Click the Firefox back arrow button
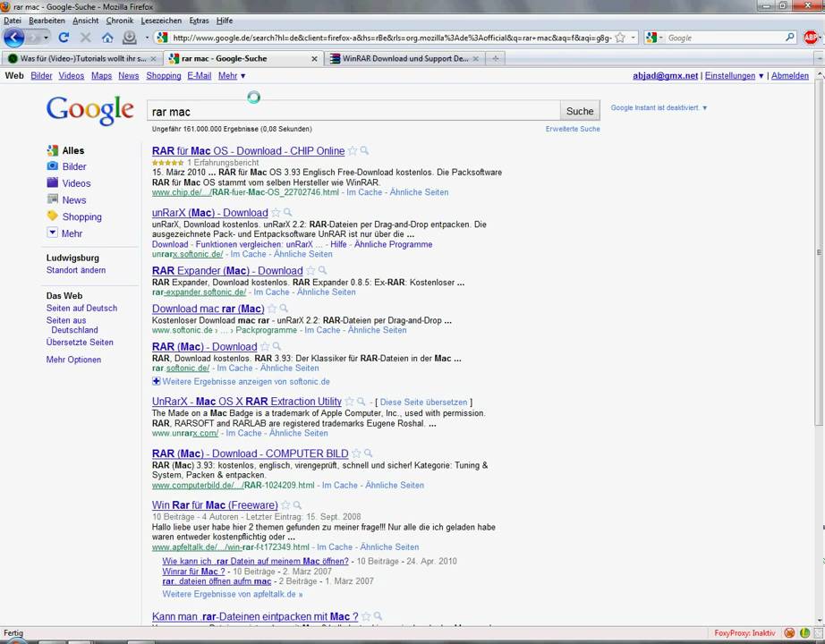Image resolution: width=825 pixels, height=644 pixels. tap(14, 38)
